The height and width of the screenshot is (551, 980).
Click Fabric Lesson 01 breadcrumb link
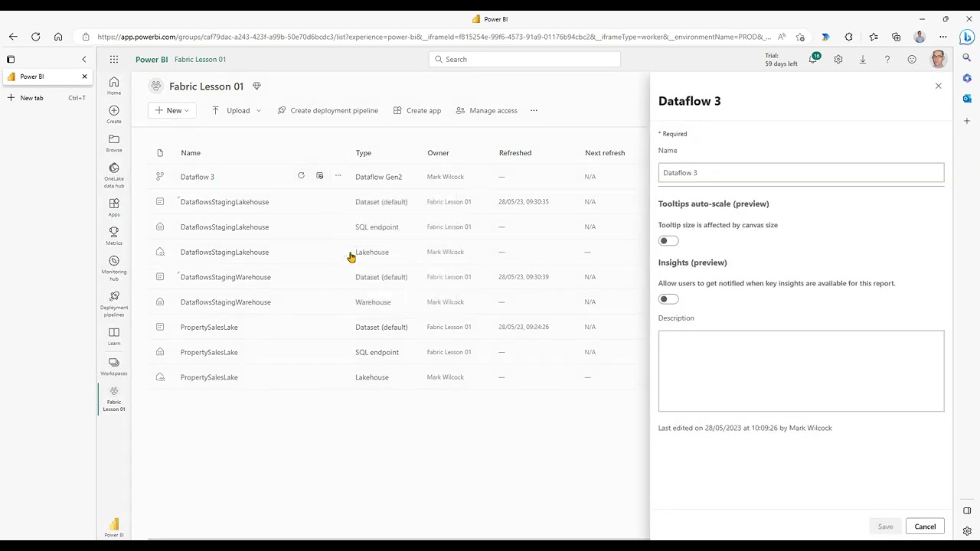click(200, 59)
